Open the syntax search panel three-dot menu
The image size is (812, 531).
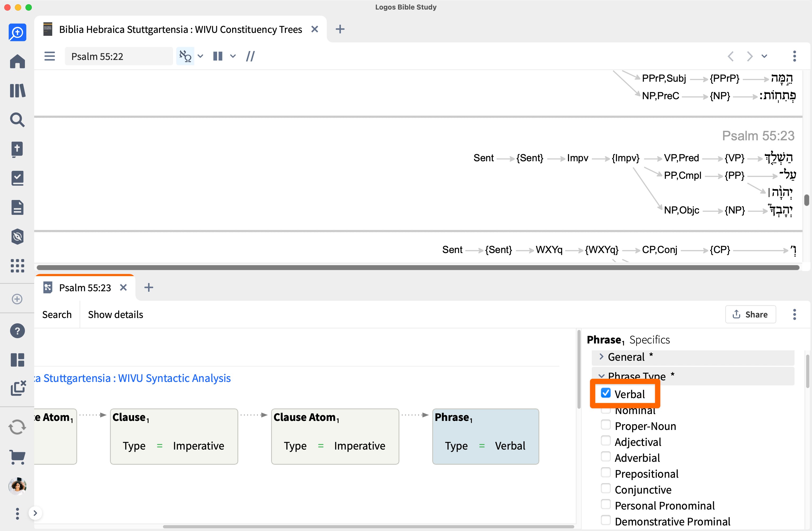[x=794, y=314]
